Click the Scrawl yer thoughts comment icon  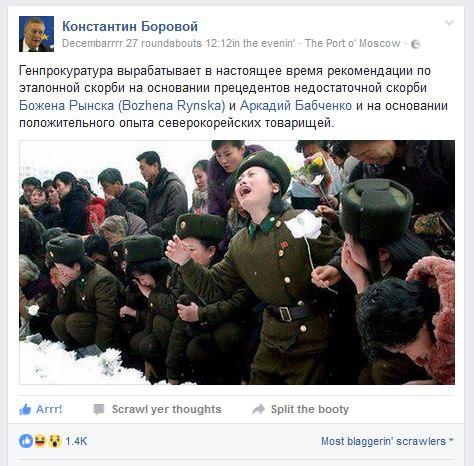[x=99, y=409]
